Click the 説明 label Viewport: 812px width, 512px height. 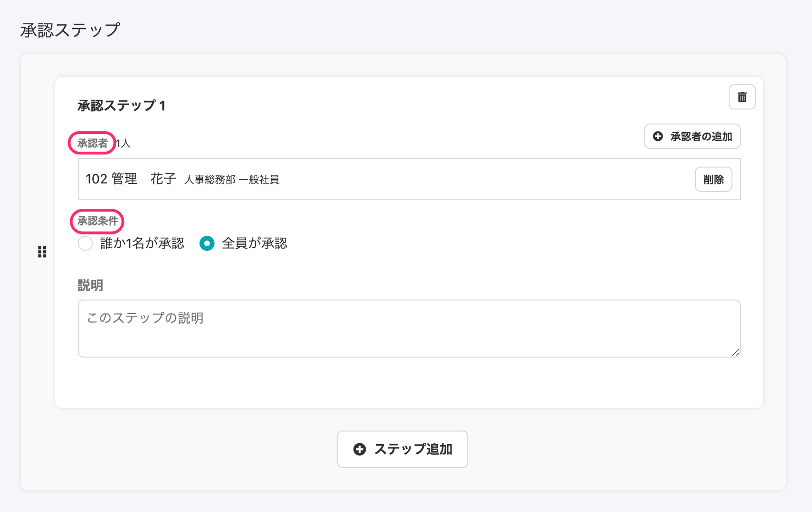(90, 285)
